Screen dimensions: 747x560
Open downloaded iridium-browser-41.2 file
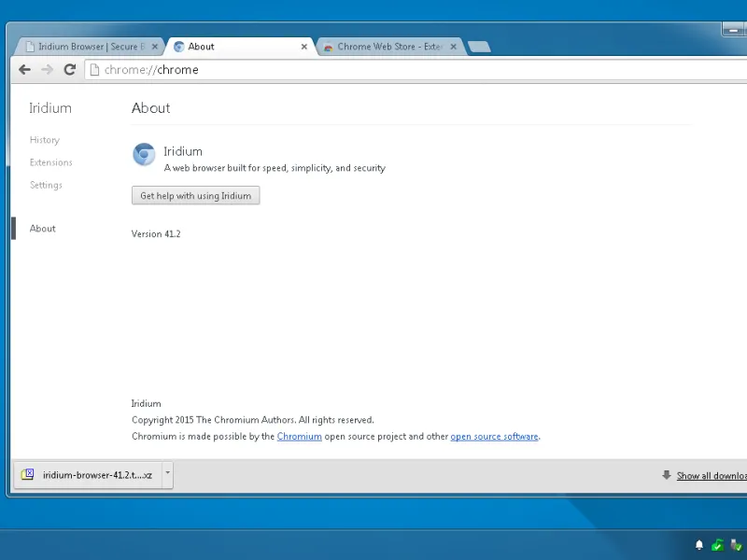88,475
